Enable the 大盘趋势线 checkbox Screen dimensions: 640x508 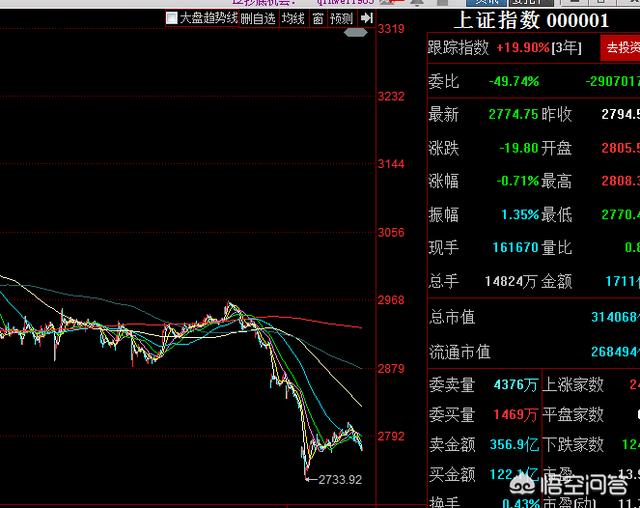tap(172, 18)
